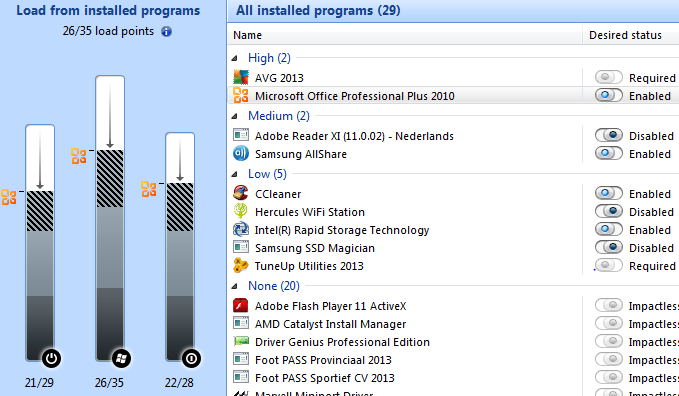679x396 pixels.
Task: Click the Windows logo icon under middle bar
Action: click(x=121, y=358)
